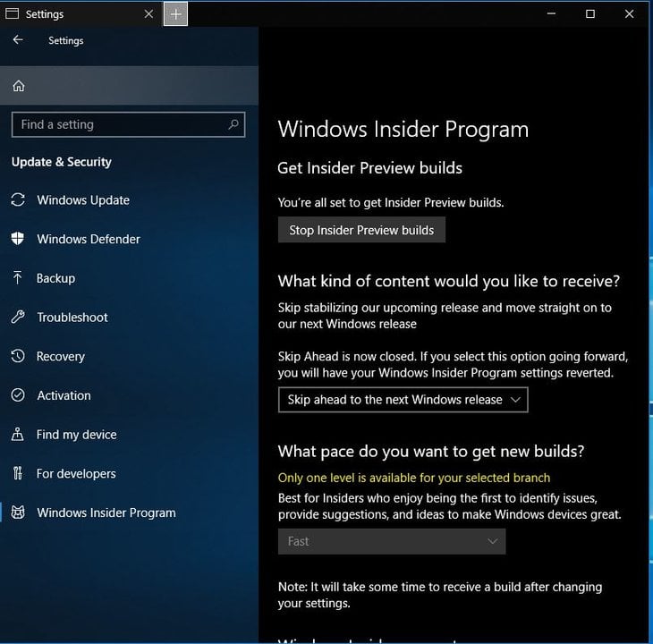Viewport: 653px width, 644px height.
Task: Close the Settings window
Action: [629, 13]
